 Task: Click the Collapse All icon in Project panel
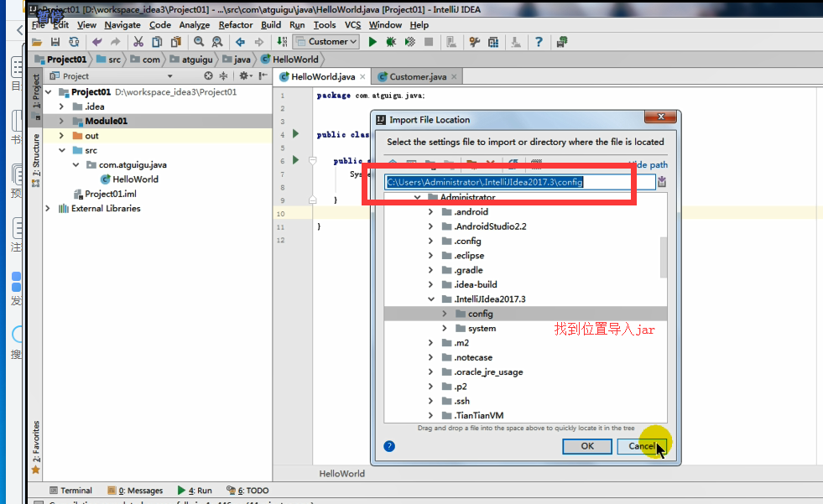224,76
